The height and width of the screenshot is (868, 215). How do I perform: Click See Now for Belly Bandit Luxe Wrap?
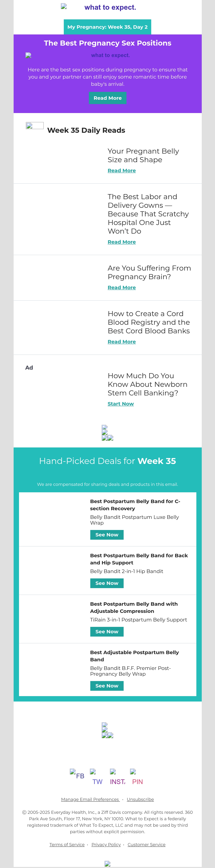click(x=107, y=535)
